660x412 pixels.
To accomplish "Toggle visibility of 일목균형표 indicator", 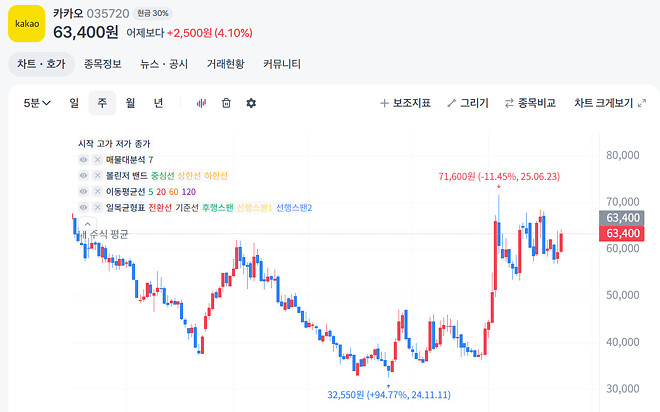I will pos(84,208).
